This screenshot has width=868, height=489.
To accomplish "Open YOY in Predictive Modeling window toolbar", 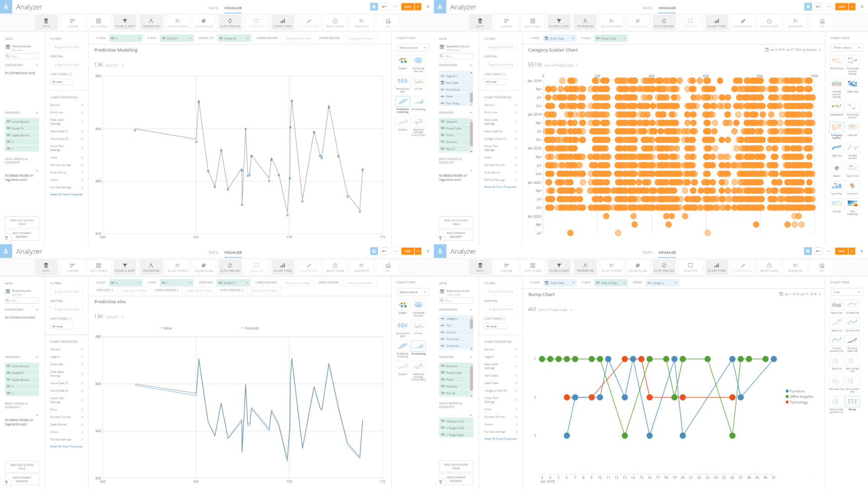I will coord(387,23).
